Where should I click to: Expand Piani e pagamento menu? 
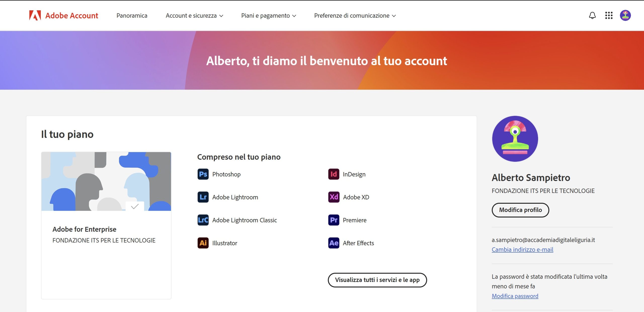pos(268,16)
